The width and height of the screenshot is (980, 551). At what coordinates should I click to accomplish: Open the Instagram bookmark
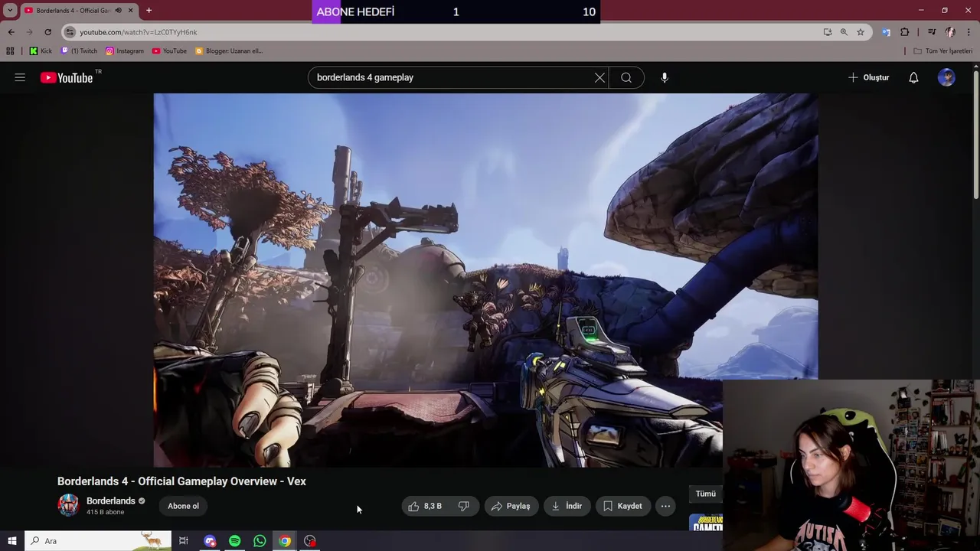tap(125, 51)
